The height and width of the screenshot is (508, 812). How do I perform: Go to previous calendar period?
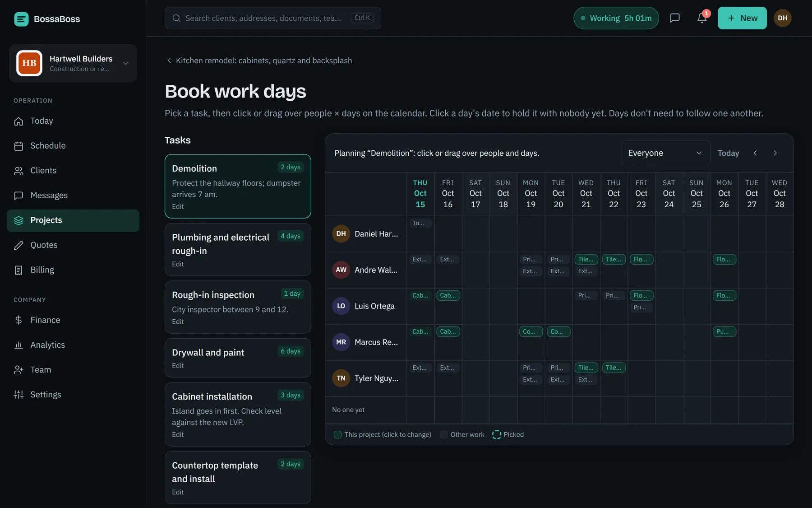755,153
